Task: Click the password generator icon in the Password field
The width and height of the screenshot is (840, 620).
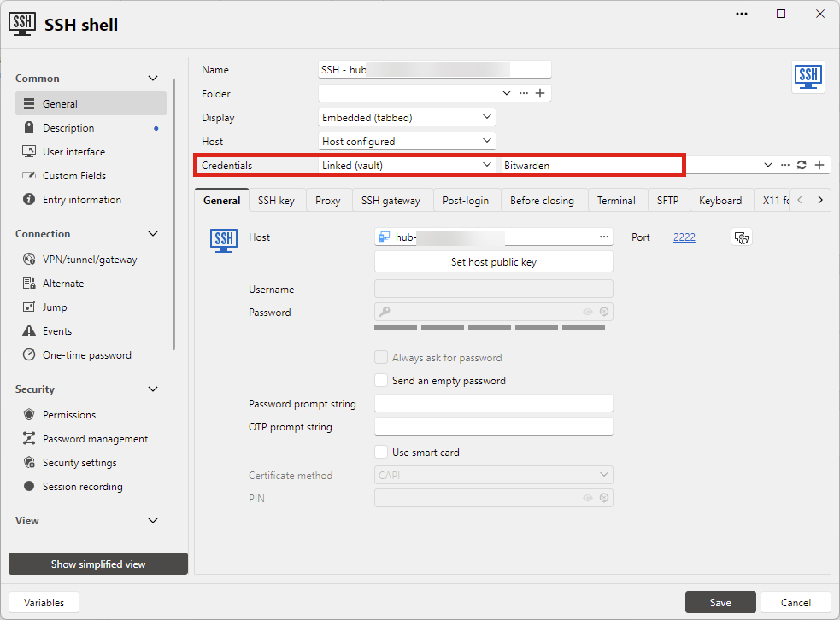Action: tap(604, 312)
